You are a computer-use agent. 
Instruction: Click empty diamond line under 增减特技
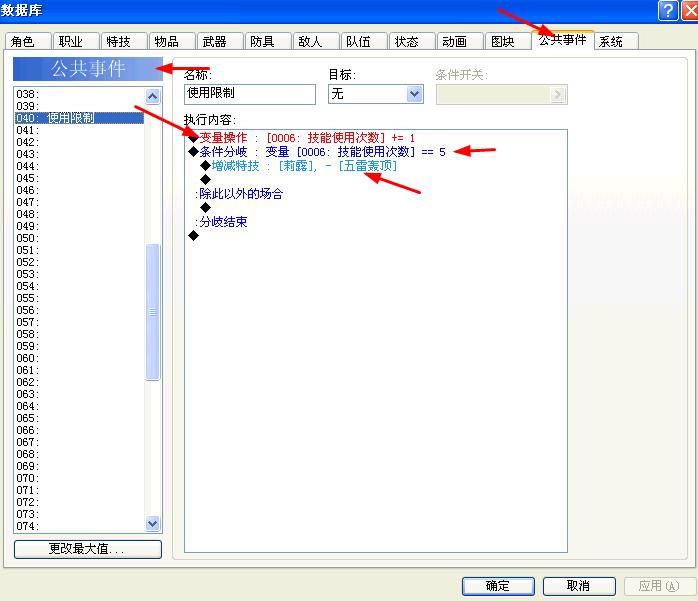(x=205, y=180)
